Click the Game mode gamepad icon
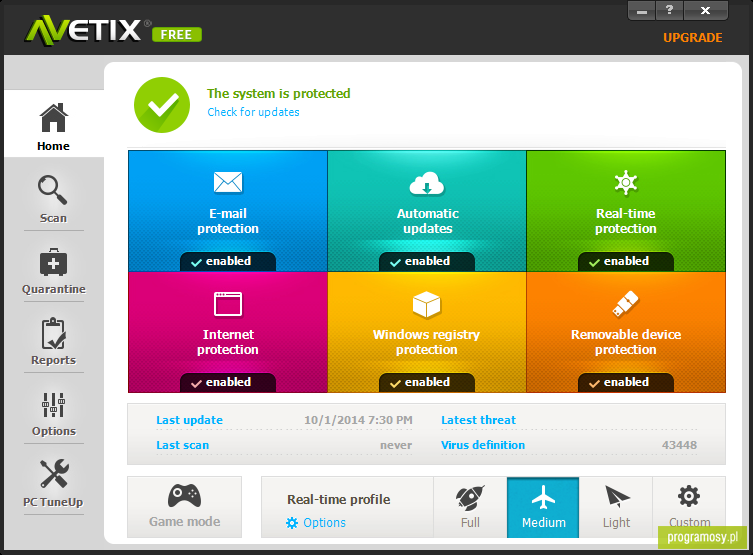This screenshot has width=753, height=555. (x=184, y=496)
